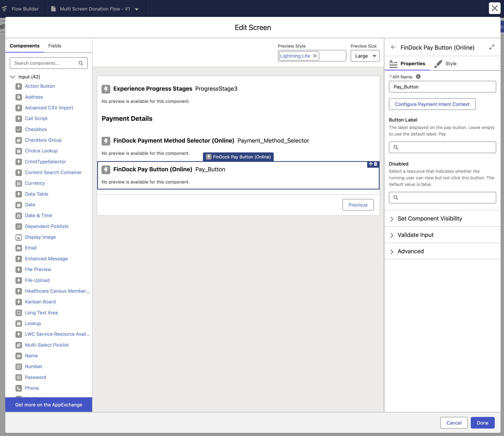This screenshot has height=436, width=504.
Task: Click the Done button
Action: pos(482,423)
